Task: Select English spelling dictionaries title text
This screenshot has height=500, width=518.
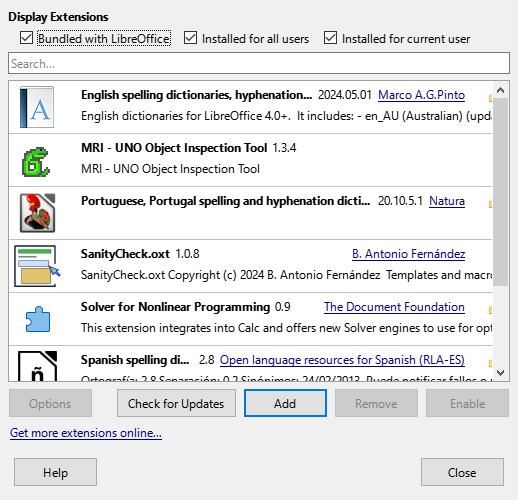Action: 197,95
